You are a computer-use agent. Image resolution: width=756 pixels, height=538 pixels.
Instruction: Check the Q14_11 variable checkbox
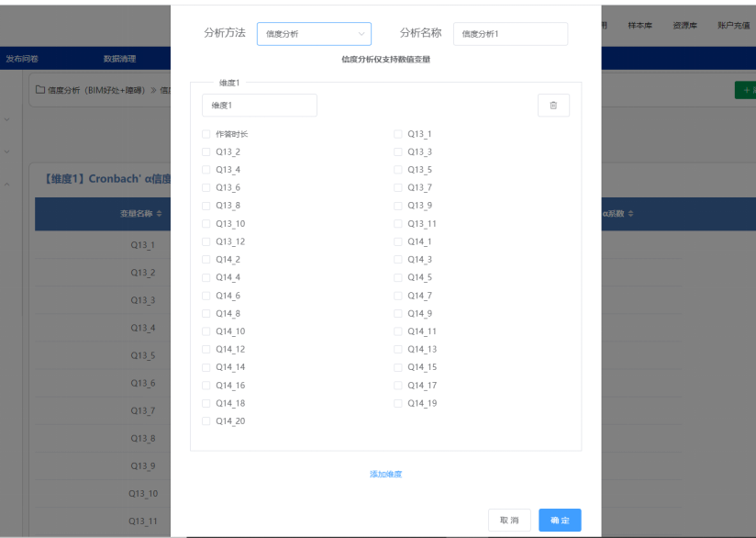[396, 331]
